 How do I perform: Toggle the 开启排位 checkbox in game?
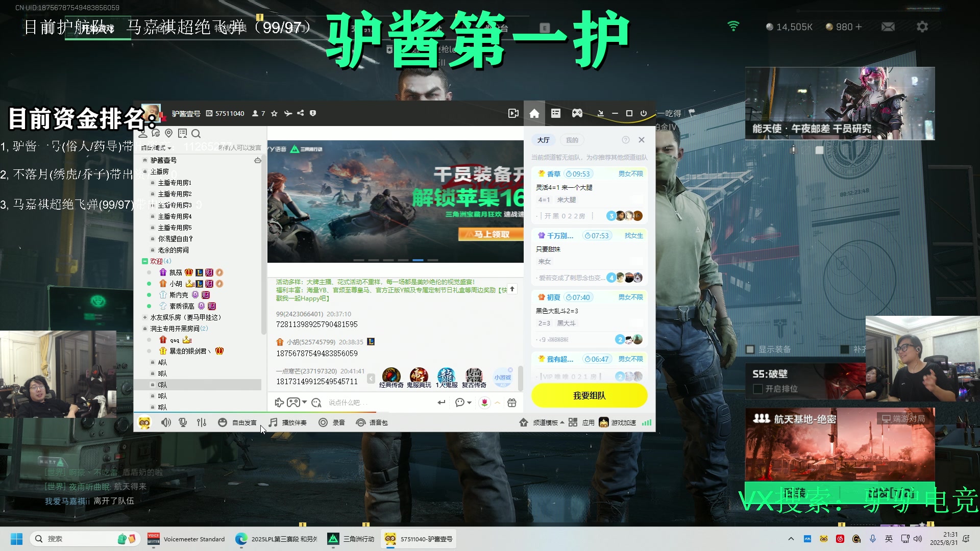point(758,389)
